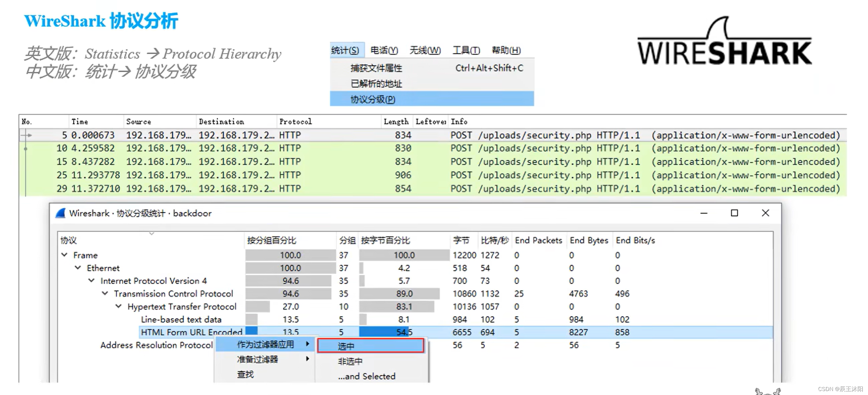Maximize the 协议分级统计 window
This screenshot has height=395, width=868.
pos(734,213)
